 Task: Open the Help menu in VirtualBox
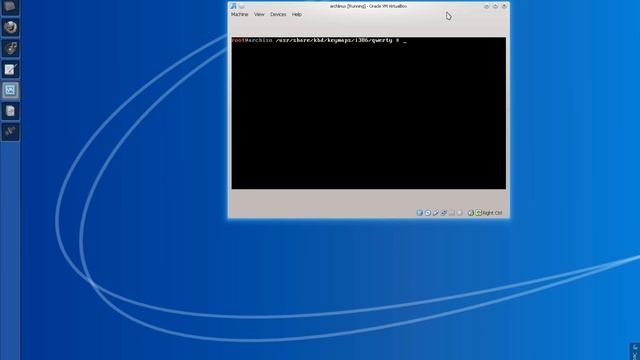click(297, 14)
